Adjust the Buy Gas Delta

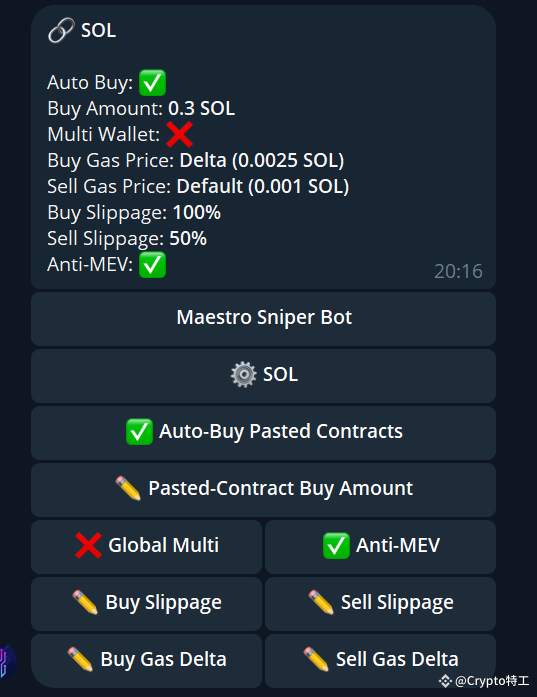click(x=146, y=661)
